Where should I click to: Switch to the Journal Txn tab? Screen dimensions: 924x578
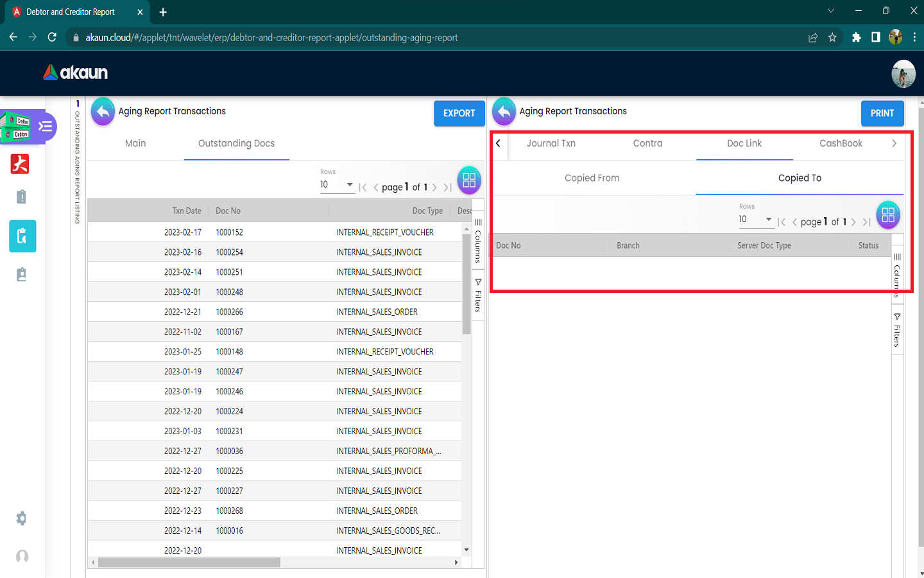tap(551, 143)
